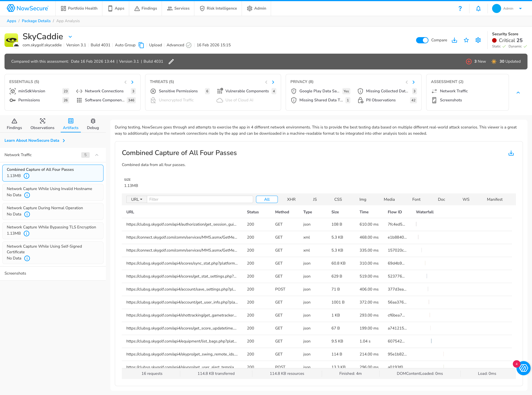The height and width of the screenshot is (395, 532).
Task: Copy Auto Group using the copy icon
Action: (141, 45)
